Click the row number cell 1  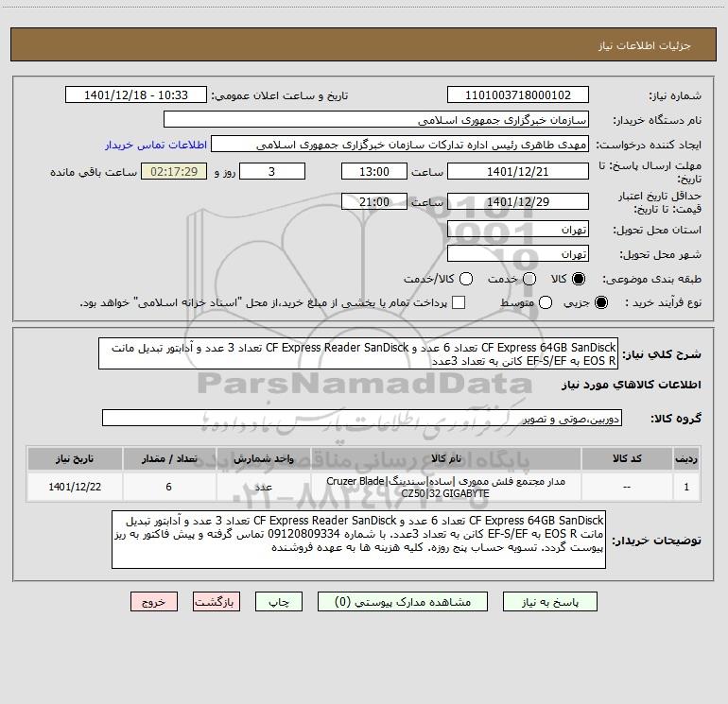pos(686,488)
